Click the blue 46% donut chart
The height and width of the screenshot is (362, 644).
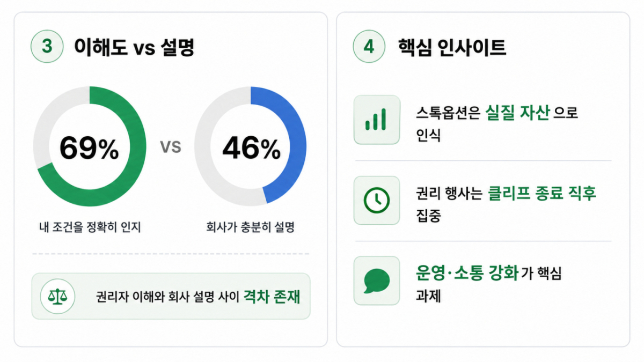pos(250,146)
